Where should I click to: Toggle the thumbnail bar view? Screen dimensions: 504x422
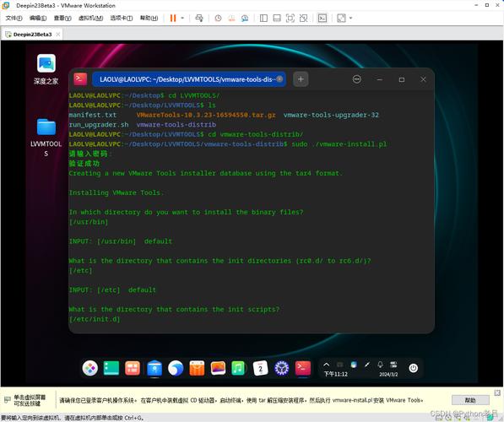[277, 18]
